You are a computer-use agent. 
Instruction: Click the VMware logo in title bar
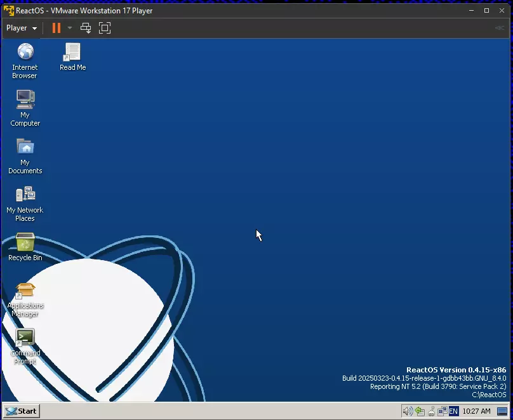[9, 10]
